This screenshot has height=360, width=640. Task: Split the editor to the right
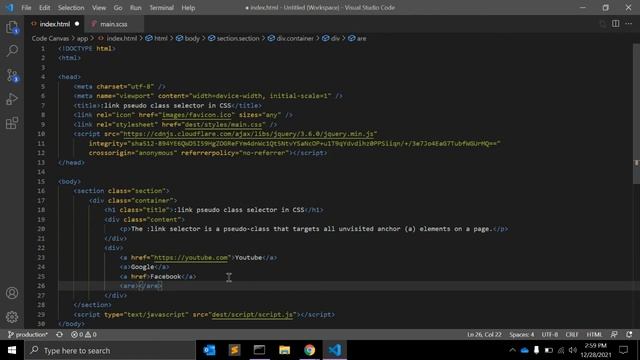tap(616, 24)
